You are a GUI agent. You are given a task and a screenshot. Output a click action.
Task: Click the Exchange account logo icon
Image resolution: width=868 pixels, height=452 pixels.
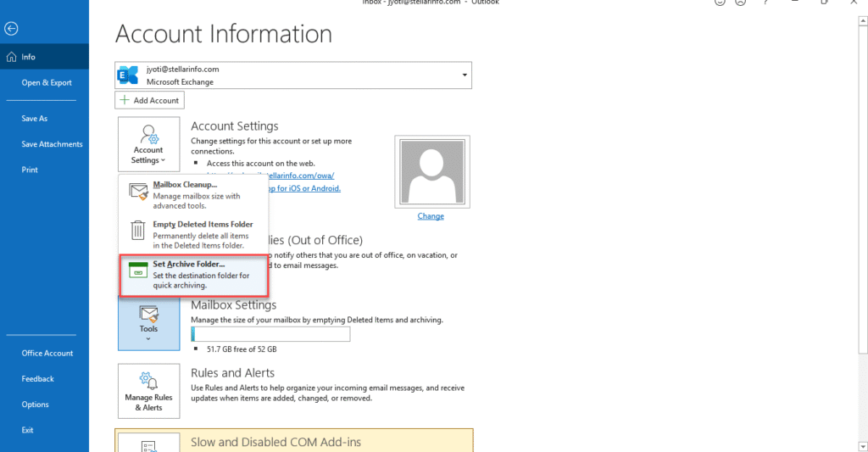128,75
